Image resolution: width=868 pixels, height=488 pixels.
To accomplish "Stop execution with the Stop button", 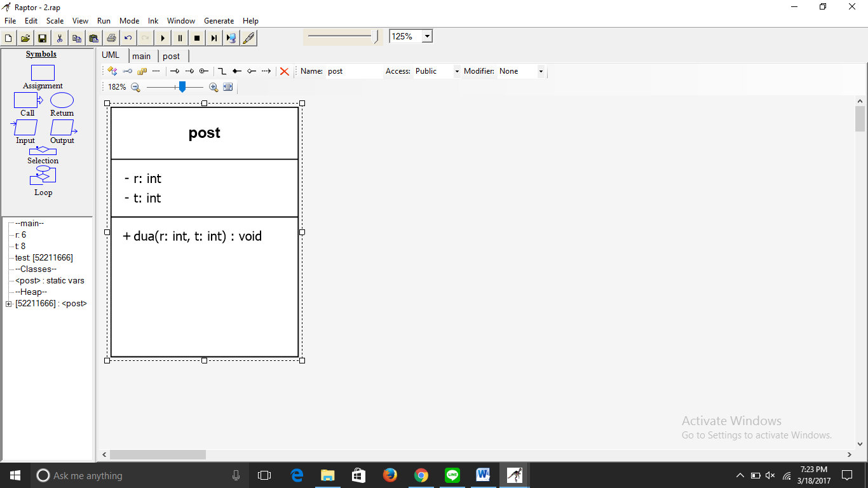I will (197, 38).
